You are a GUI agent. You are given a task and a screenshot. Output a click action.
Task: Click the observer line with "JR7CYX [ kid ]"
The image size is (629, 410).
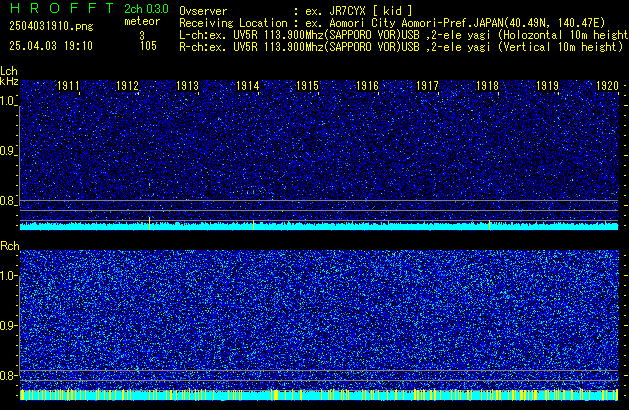(x=296, y=11)
